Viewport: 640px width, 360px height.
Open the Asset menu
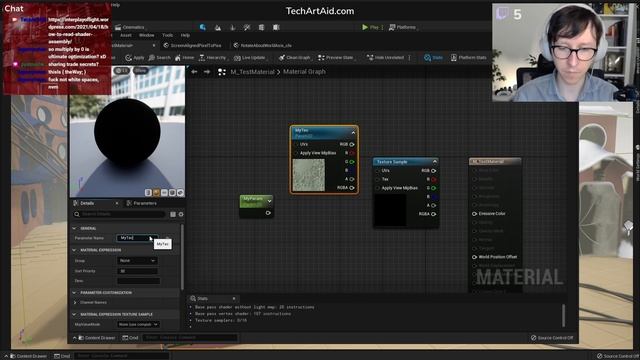(126, 36)
